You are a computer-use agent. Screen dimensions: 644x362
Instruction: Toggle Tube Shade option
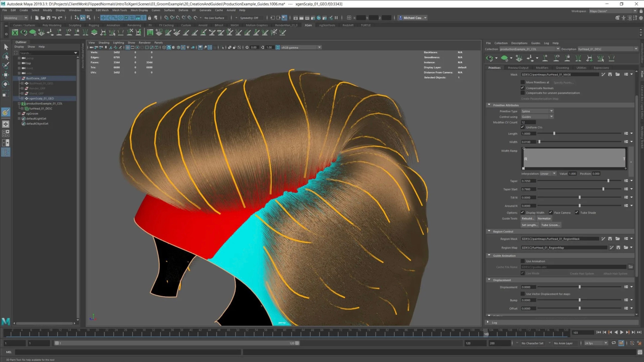pyautogui.click(x=577, y=212)
